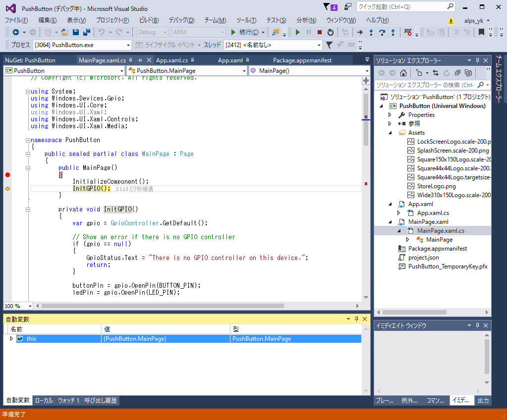Click the 続行(C) continue button
This screenshot has width=507, height=420.
pyautogui.click(x=247, y=32)
